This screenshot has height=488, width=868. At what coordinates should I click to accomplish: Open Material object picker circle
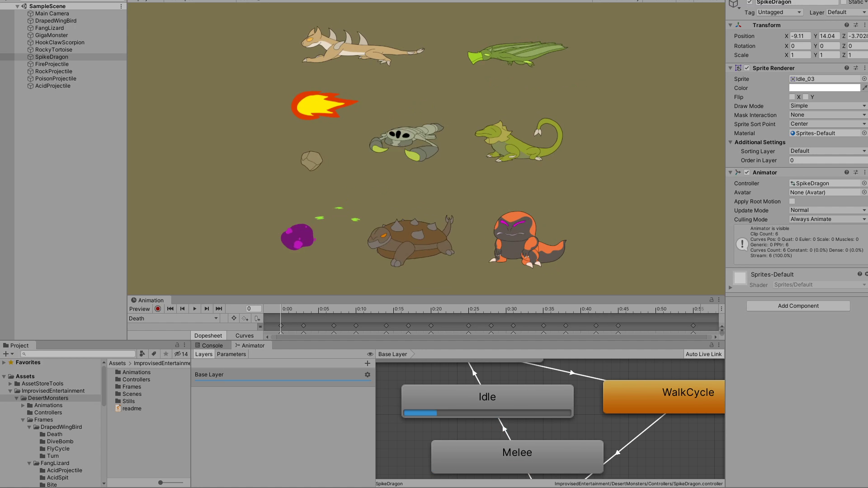pos(864,133)
